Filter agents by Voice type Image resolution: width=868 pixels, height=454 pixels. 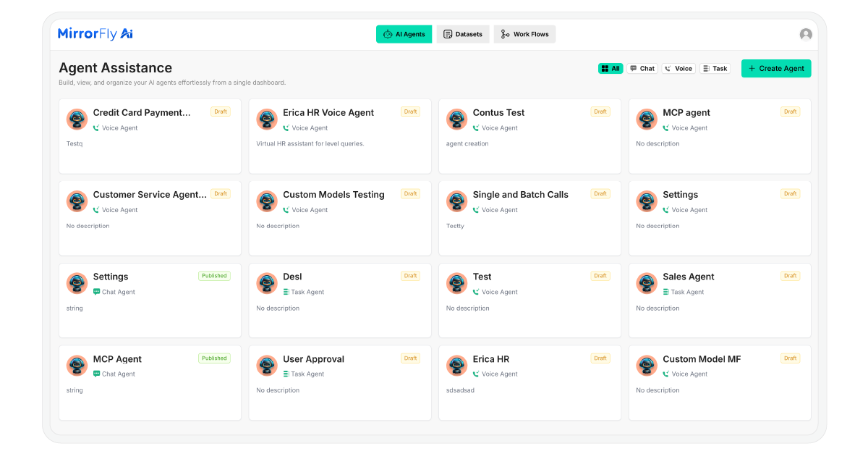(x=678, y=69)
